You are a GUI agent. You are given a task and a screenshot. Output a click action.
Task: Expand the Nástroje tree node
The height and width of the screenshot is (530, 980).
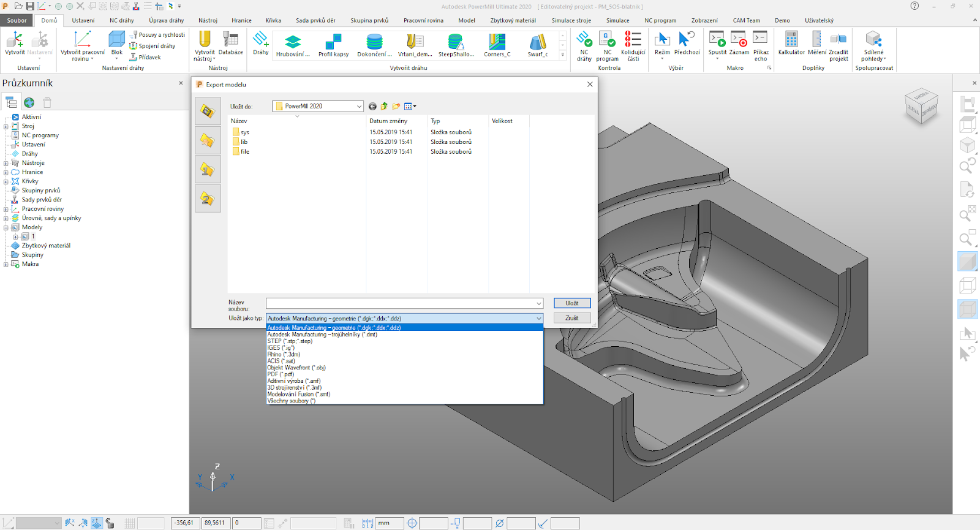tap(6, 163)
